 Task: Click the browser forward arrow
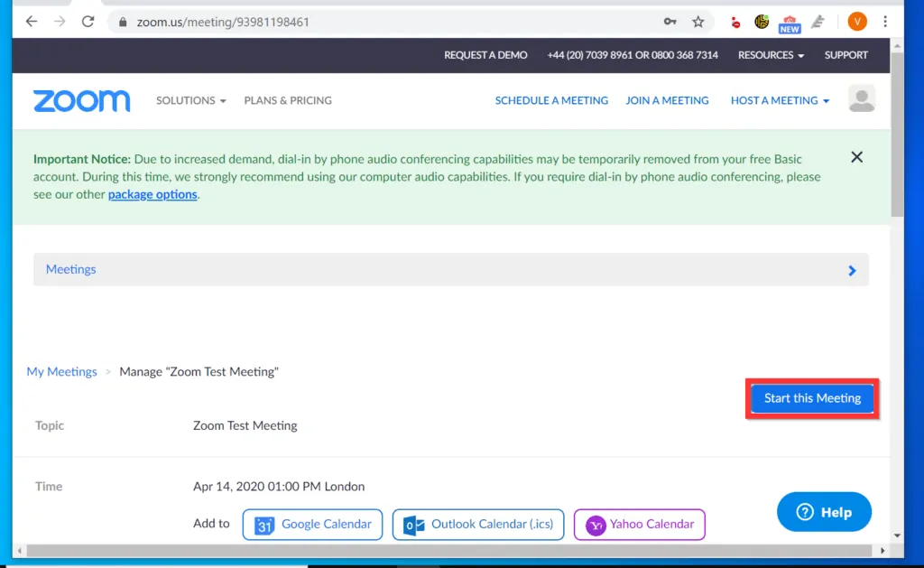tap(60, 22)
